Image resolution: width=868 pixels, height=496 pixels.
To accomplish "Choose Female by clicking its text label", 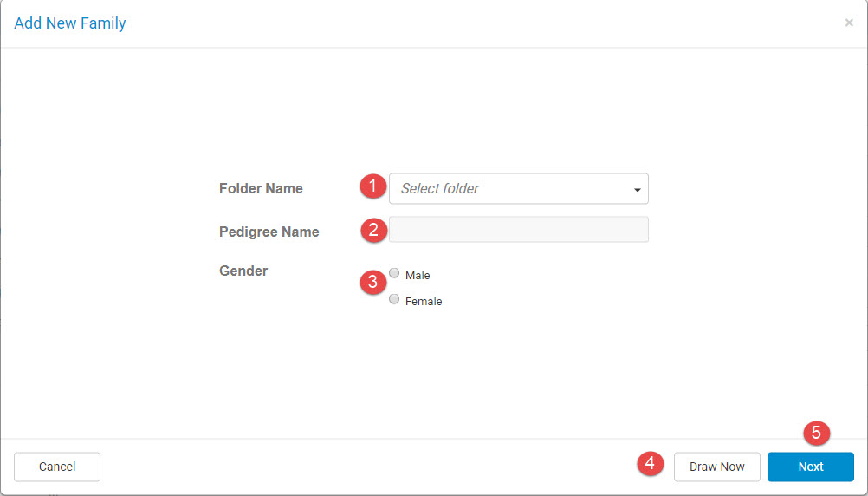I will [424, 302].
